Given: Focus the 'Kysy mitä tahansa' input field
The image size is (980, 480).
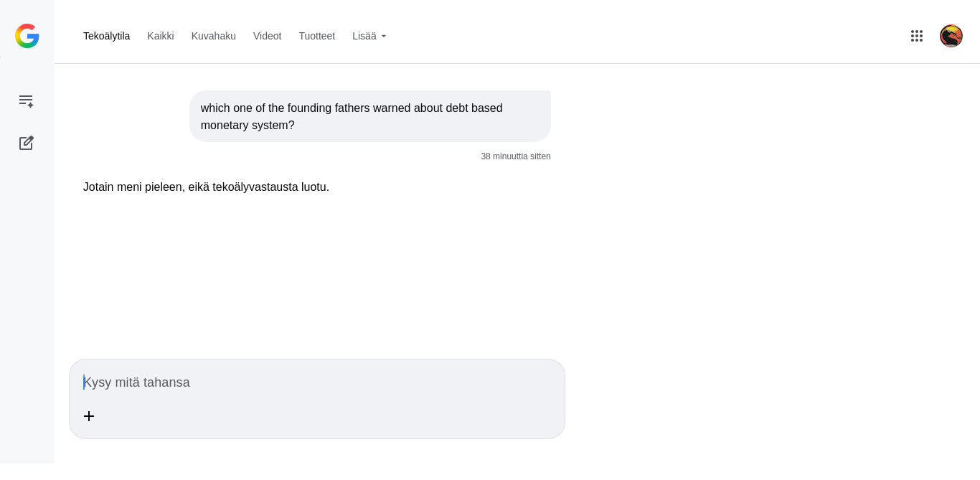Looking at the screenshot, I should (316, 382).
